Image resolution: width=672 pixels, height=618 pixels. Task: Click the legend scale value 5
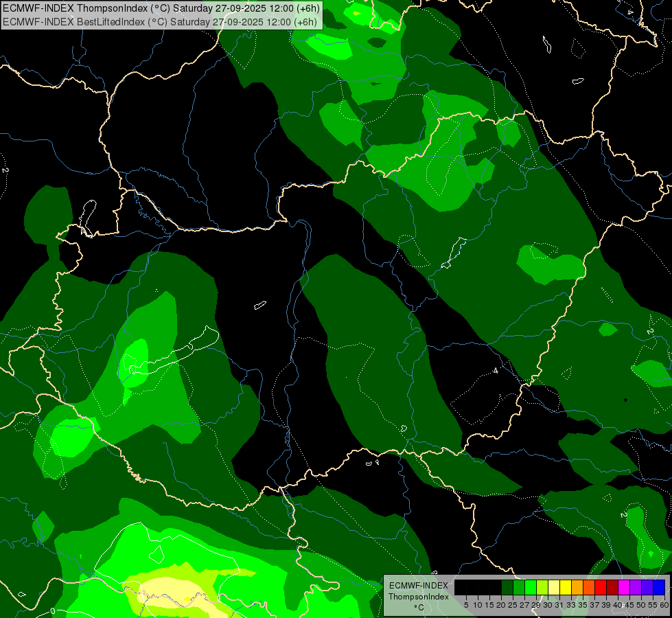(x=466, y=605)
